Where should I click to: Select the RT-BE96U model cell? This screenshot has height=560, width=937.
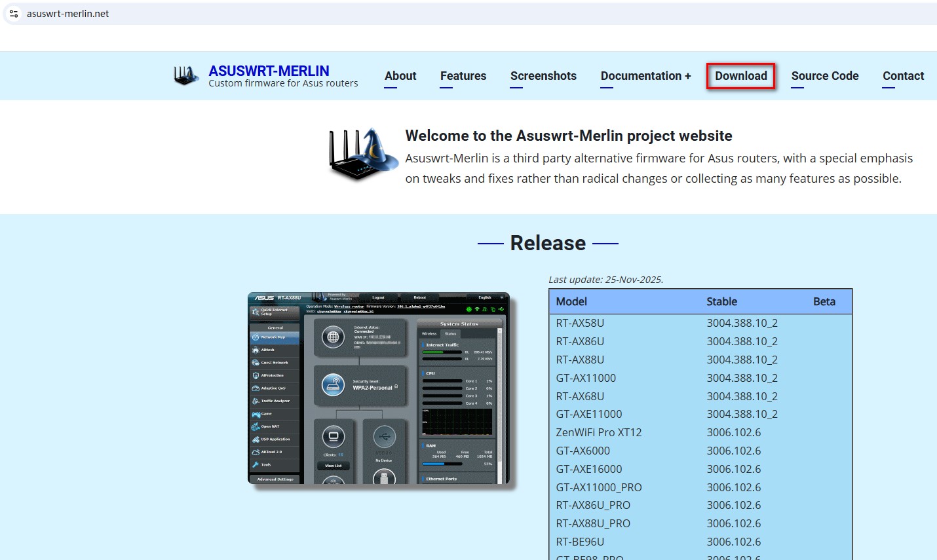pyautogui.click(x=580, y=542)
